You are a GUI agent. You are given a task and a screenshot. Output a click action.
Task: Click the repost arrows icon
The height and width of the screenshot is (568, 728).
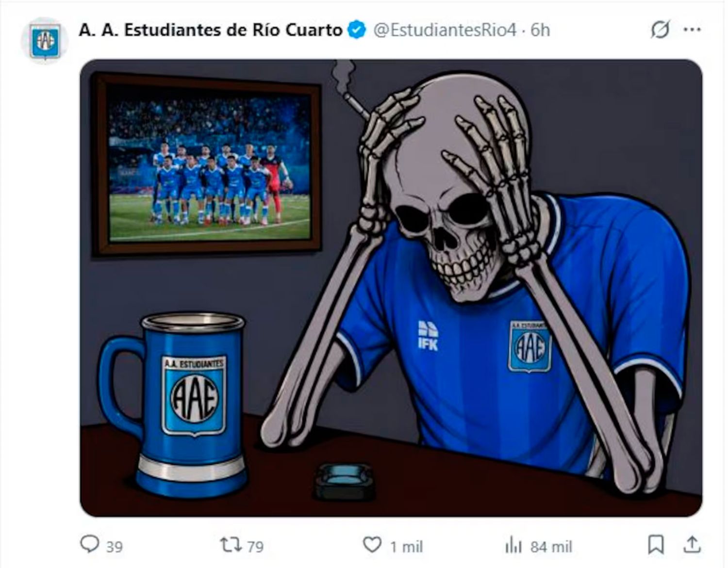(x=231, y=545)
